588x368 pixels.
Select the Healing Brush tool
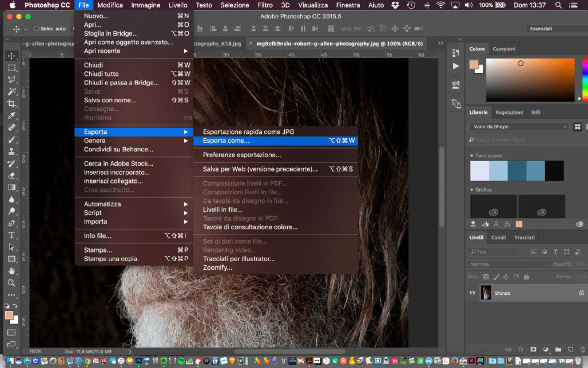click(11, 128)
